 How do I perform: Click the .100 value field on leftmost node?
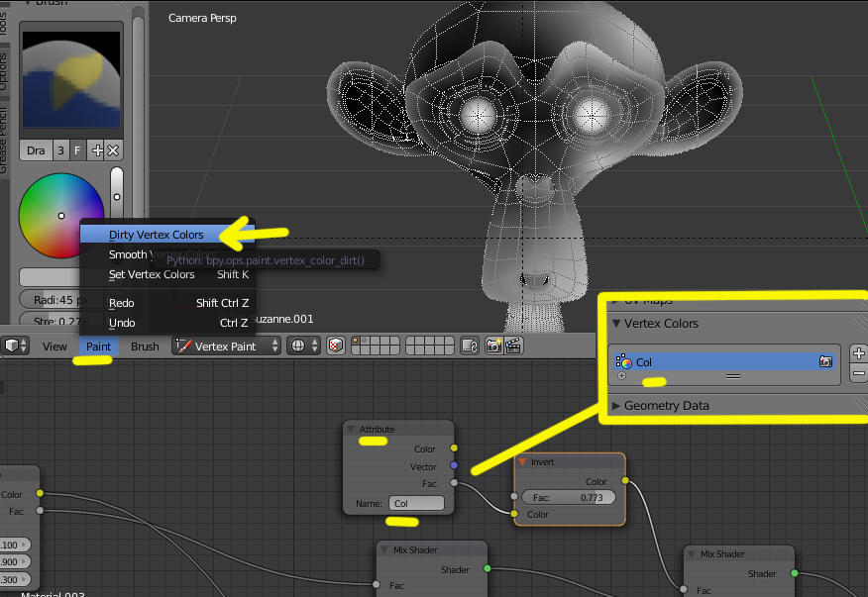tap(15, 545)
